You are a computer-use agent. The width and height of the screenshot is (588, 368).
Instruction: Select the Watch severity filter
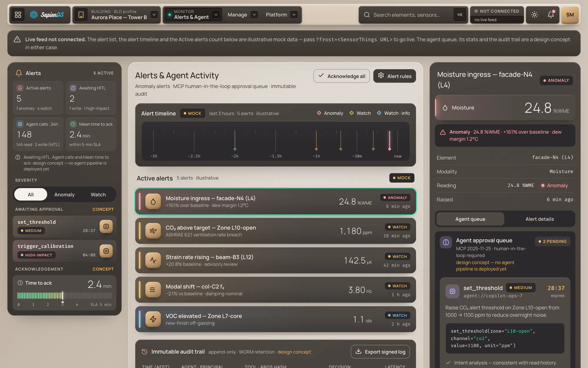click(x=98, y=194)
